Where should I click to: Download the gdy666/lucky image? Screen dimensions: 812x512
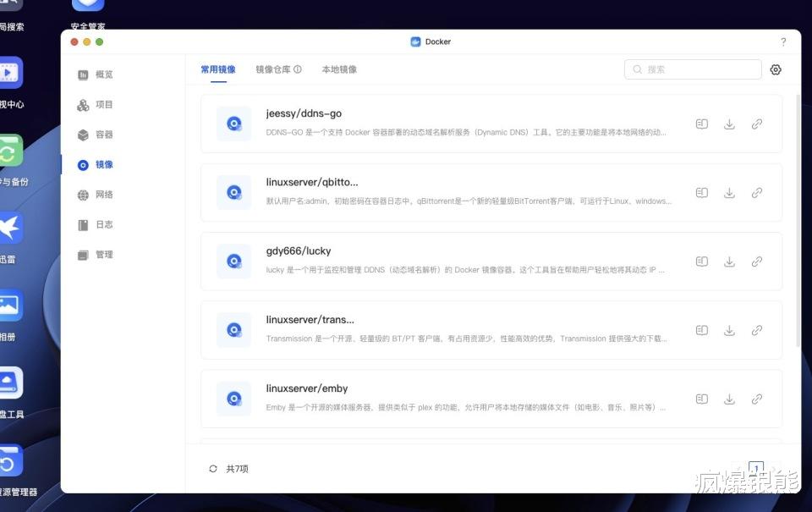(x=729, y=262)
